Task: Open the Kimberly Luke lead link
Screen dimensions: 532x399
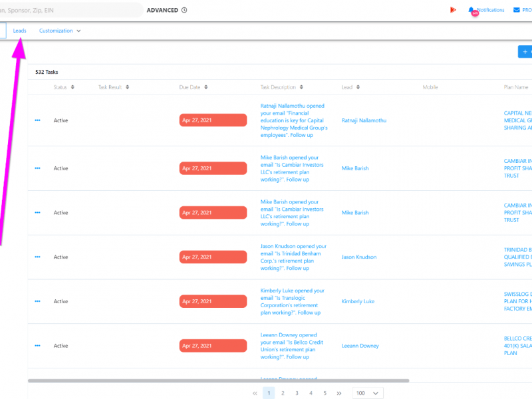Action: click(358, 302)
